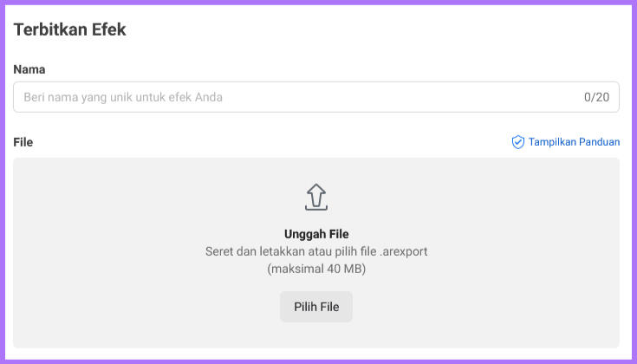
Task: Click the maksimal 40 MB note
Action: click(316, 269)
